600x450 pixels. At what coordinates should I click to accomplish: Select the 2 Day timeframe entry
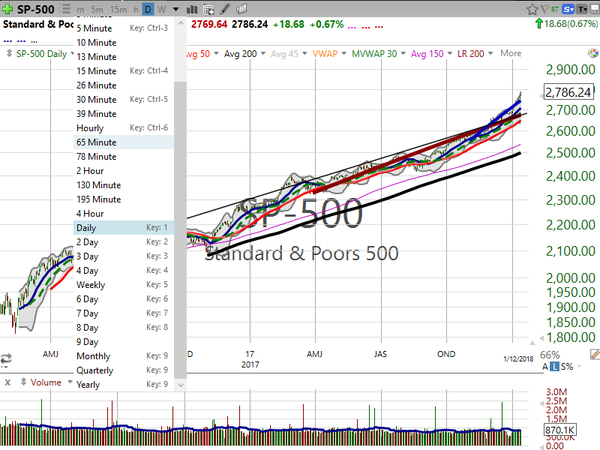point(123,242)
